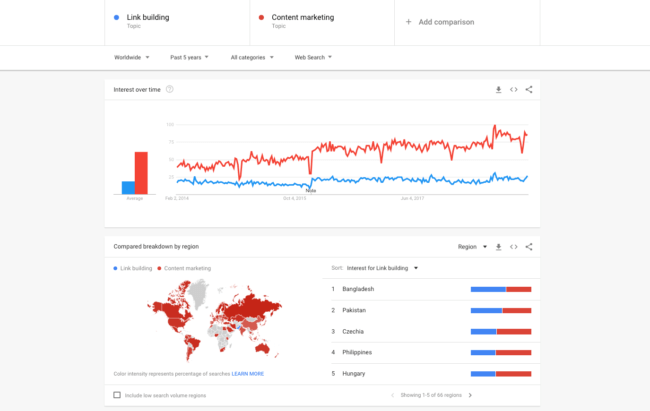
Task: Download the region breakdown data
Action: point(498,246)
